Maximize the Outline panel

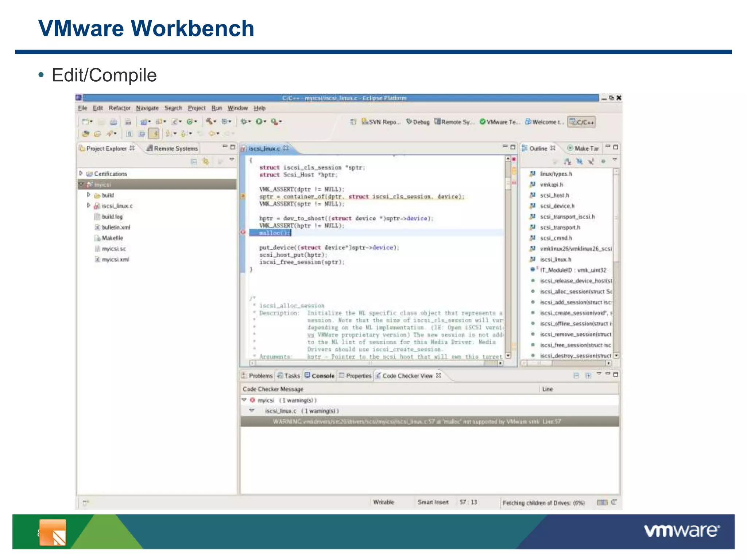click(616, 147)
